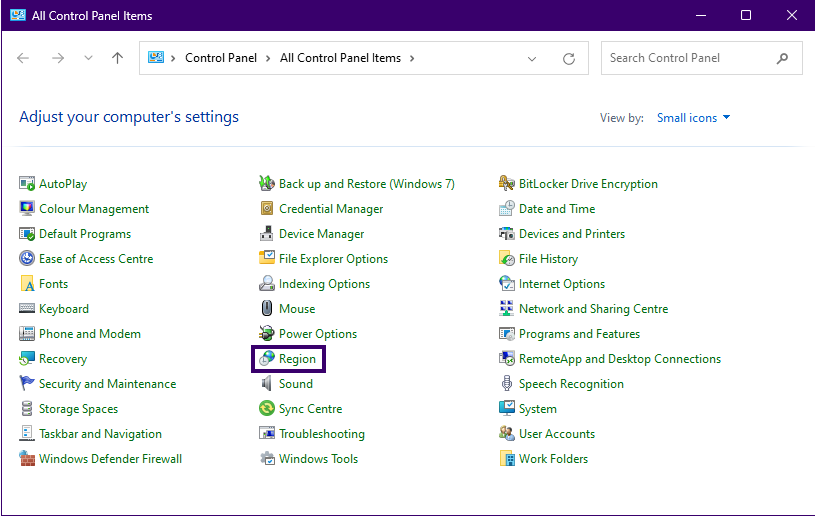815x516 pixels.
Task: Click the Colour Management monitor icon
Action: click(x=27, y=208)
